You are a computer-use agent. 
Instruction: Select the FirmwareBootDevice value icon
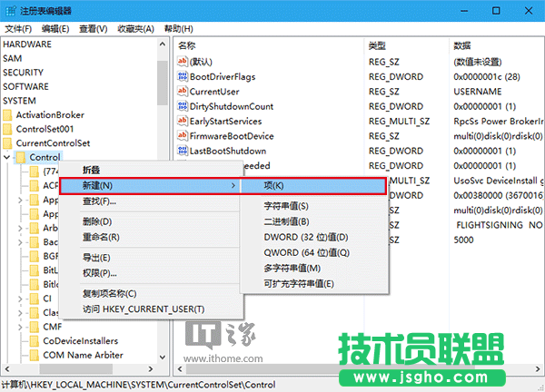pos(183,136)
